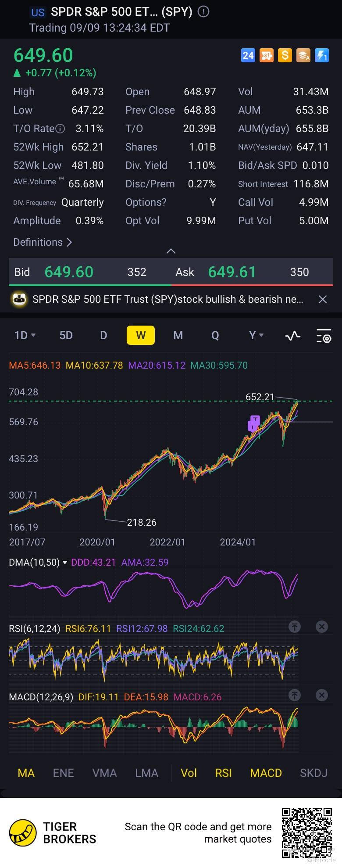The height and width of the screenshot is (868, 342).
Task: Tap the MA5:646.13 legend value
Action: click(x=35, y=365)
